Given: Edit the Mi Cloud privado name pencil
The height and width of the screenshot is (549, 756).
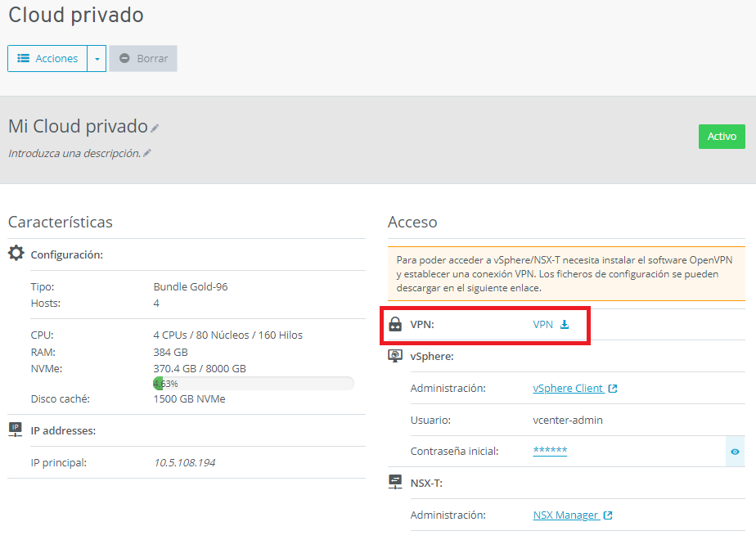Looking at the screenshot, I should point(155,128).
